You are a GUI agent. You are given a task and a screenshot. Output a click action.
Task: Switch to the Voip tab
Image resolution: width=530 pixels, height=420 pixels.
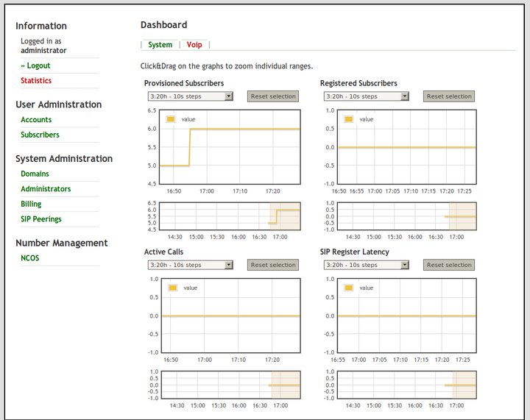(194, 45)
